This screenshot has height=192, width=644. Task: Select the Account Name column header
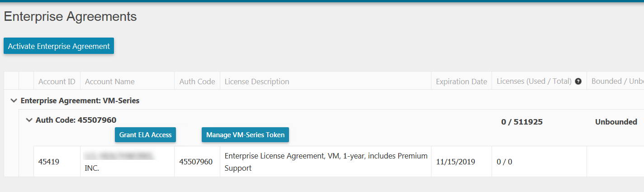tap(110, 82)
